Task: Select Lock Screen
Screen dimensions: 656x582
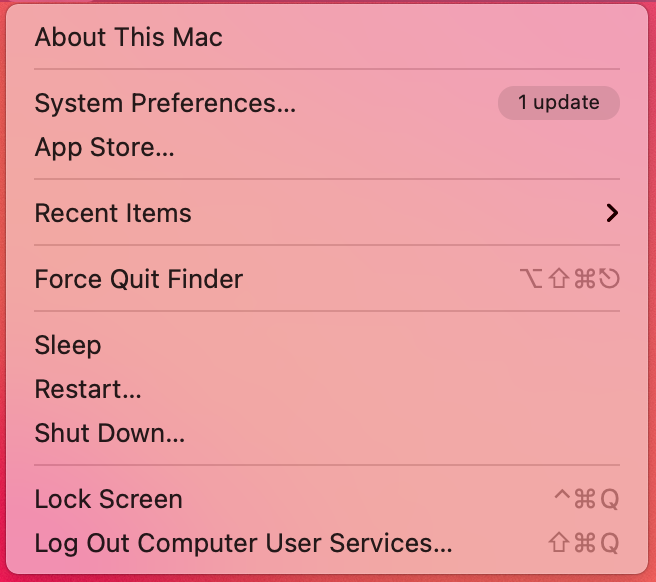Action: (108, 499)
